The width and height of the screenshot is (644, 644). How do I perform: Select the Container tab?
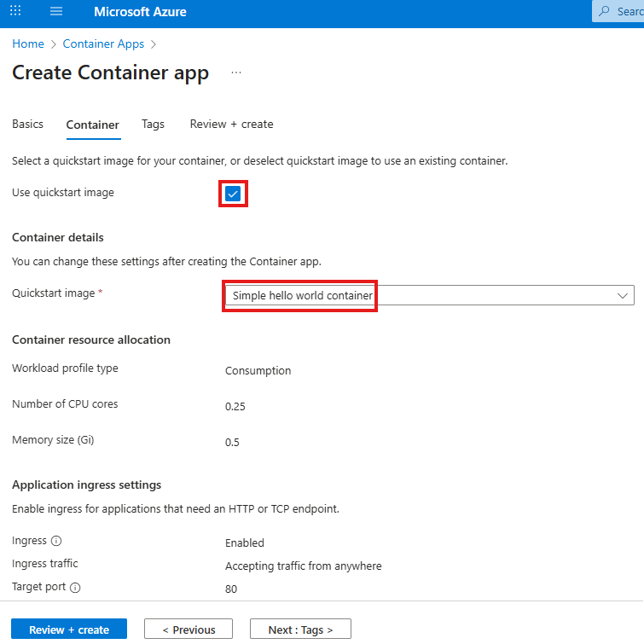click(x=93, y=125)
